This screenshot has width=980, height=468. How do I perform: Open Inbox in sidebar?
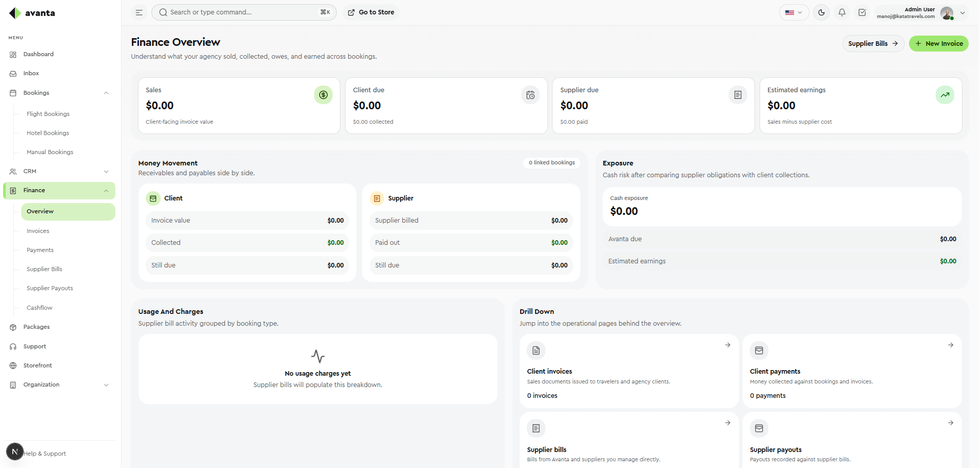coord(59,73)
